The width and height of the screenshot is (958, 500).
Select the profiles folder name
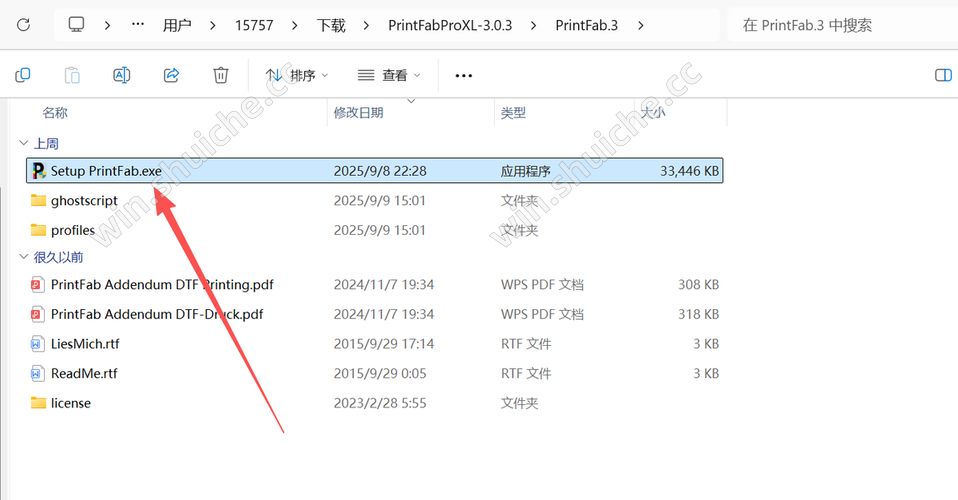pyautogui.click(x=73, y=230)
